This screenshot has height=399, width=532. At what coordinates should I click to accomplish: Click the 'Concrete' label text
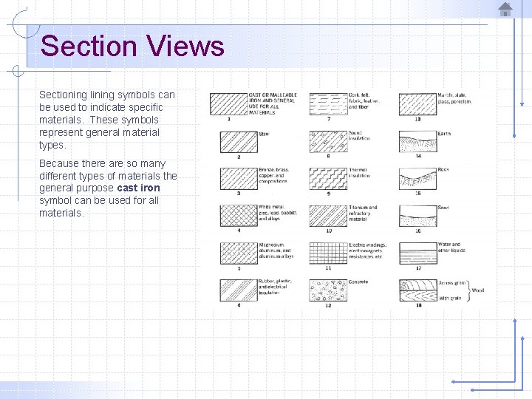pos(358,282)
